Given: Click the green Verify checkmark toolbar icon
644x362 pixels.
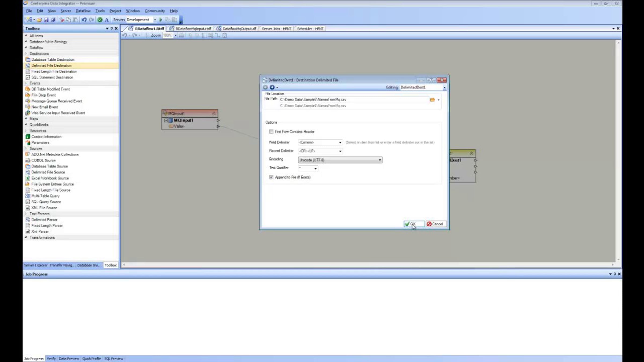Looking at the screenshot, I should click(x=100, y=20).
